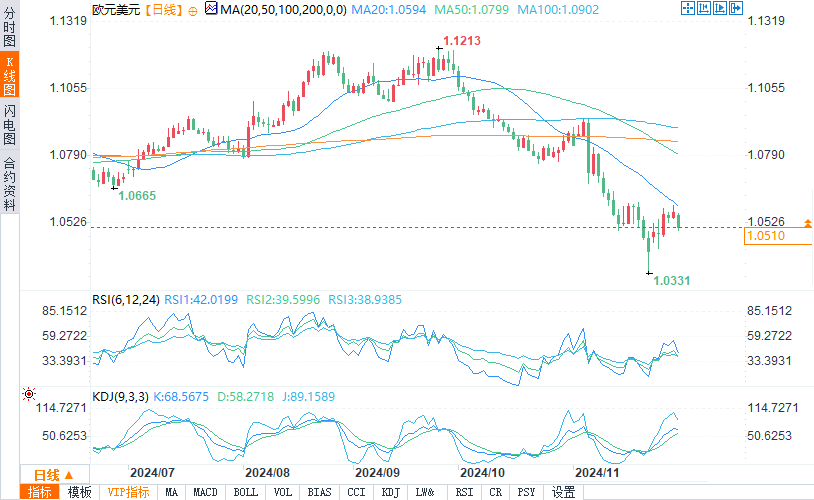Apply the BIAS indicator button
The image size is (814, 500).
coord(319,492)
